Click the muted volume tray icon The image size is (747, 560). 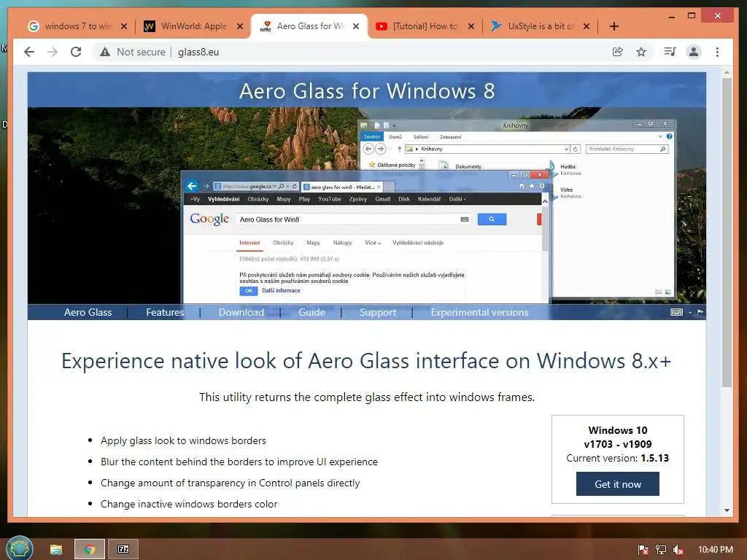[x=678, y=550]
